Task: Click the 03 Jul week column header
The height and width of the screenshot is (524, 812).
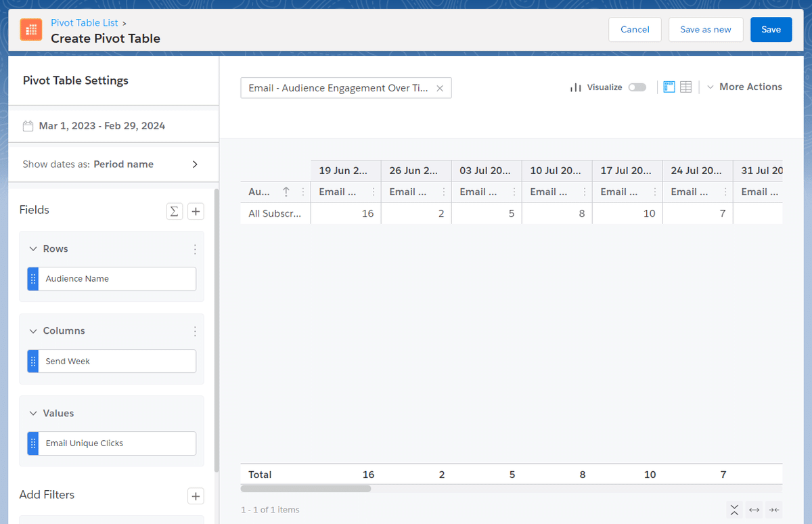Action: point(487,171)
